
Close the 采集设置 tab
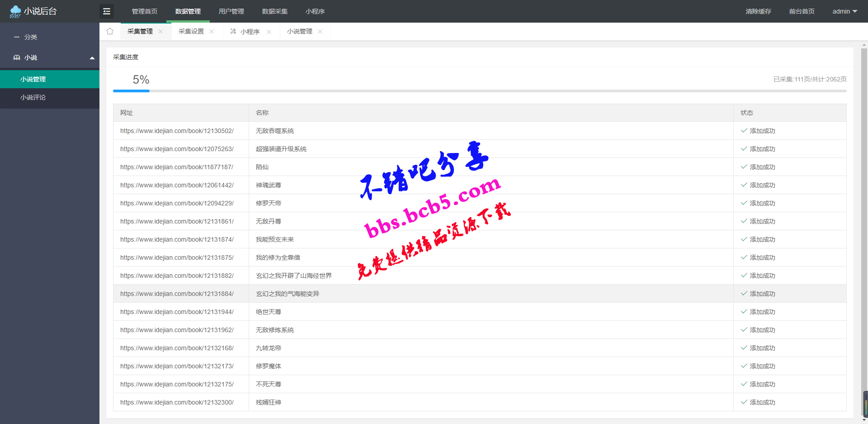[212, 32]
